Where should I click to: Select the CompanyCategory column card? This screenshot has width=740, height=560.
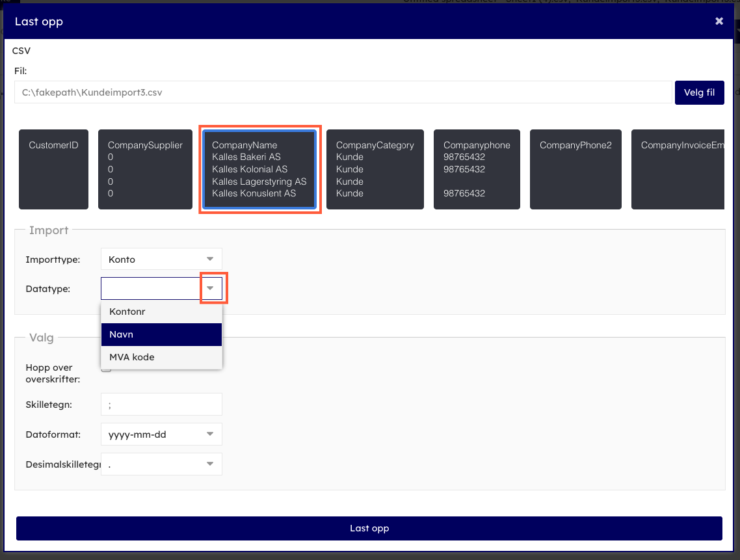point(375,169)
